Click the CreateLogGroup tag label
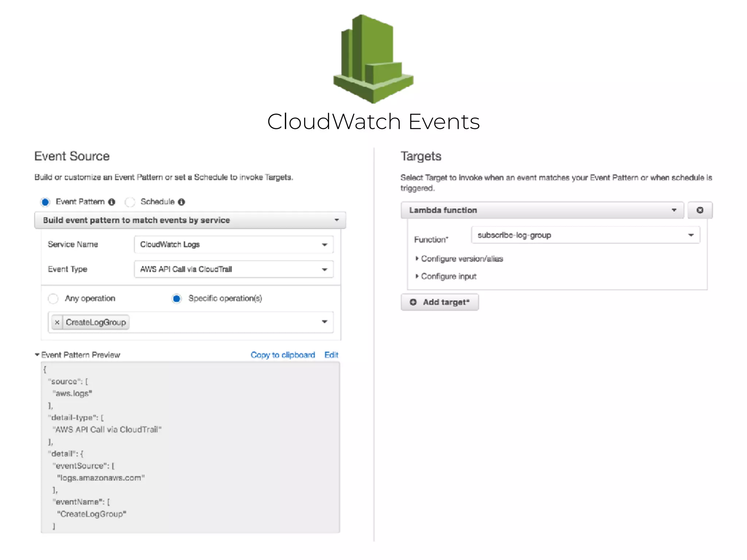The image size is (747, 560). pos(96,322)
